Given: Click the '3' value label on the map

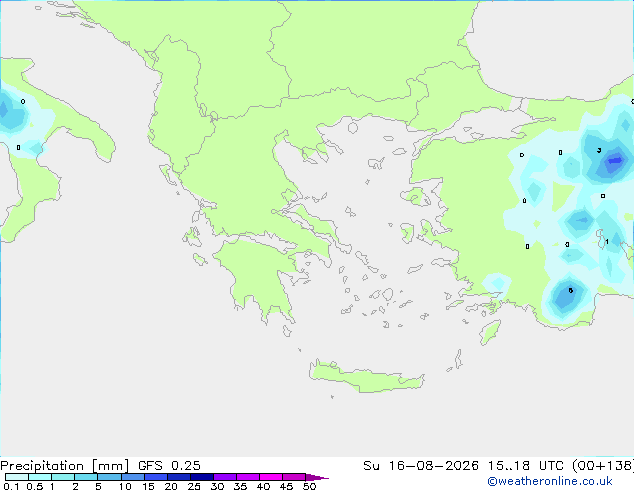Looking at the screenshot, I should pos(599,150).
